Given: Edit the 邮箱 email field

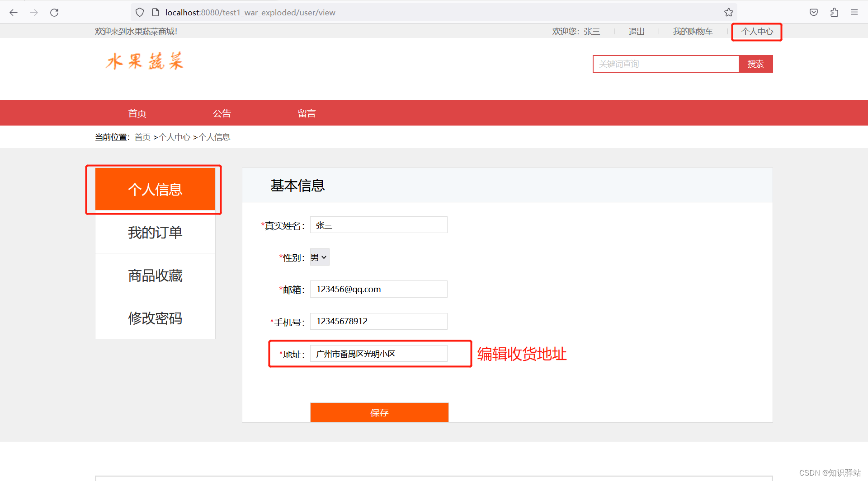Looking at the screenshot, I should (x=379, y=289).
